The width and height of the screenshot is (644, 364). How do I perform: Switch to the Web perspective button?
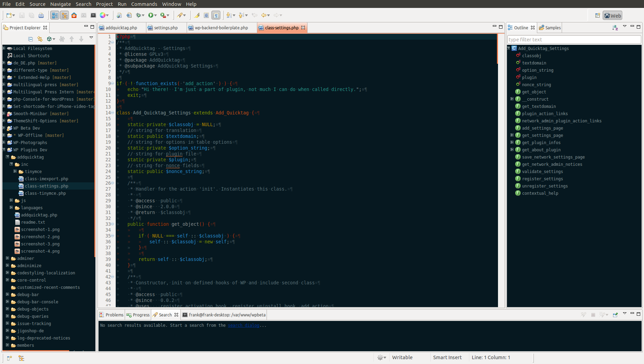(613, 16)
